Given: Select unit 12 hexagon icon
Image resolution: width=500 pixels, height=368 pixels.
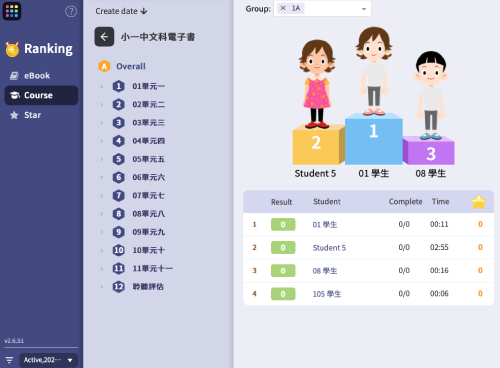Looking at the screenshot, I should pyautogui.click(x=118, y=287).
